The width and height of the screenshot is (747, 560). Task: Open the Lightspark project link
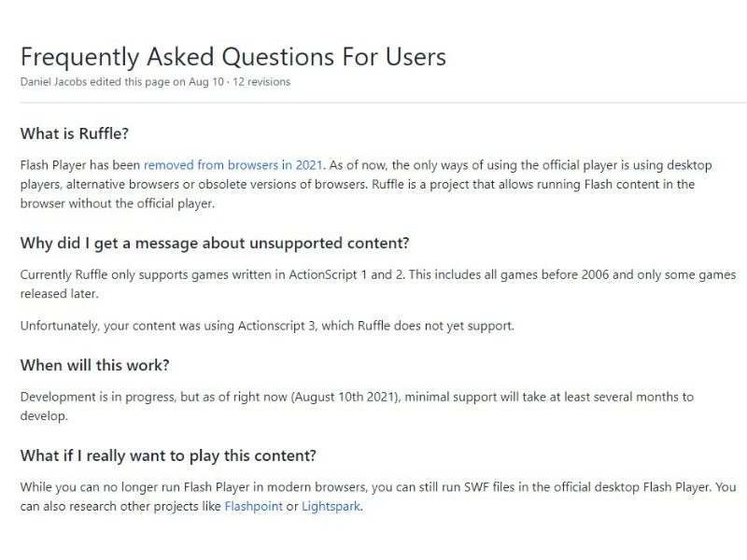pos(331,506)
